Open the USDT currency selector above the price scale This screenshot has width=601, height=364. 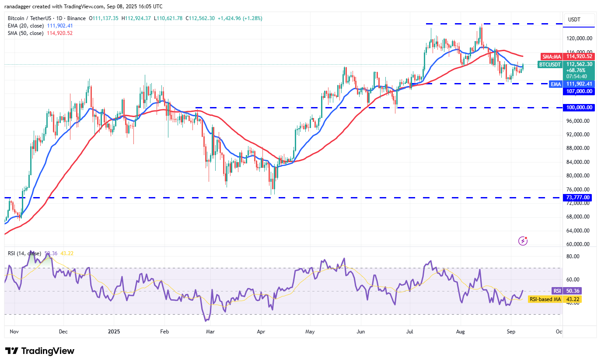pos(579,19)
